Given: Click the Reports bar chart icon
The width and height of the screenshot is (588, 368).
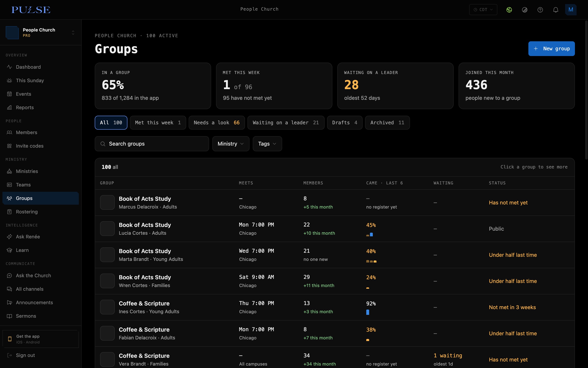Looking at the screenshot, I should 9,107.
